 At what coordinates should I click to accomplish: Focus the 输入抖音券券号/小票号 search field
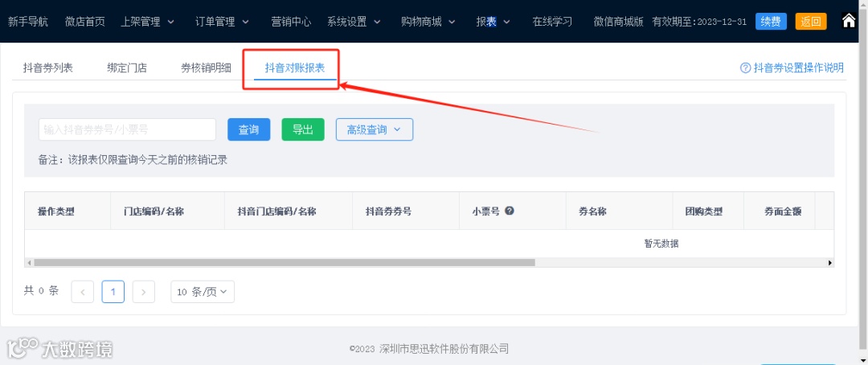pyautogui.click(x=127, y=129)
